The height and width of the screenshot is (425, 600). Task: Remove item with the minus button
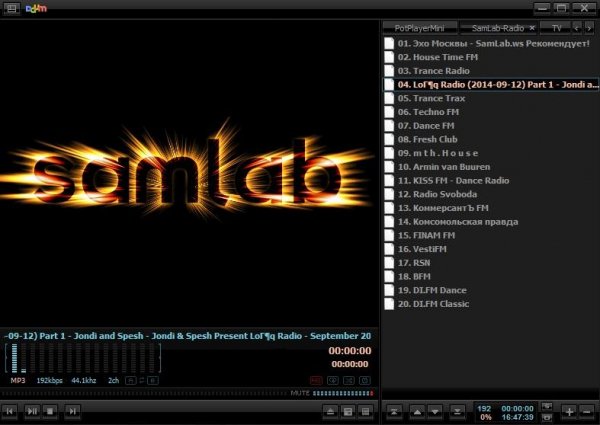pos(587,412)
